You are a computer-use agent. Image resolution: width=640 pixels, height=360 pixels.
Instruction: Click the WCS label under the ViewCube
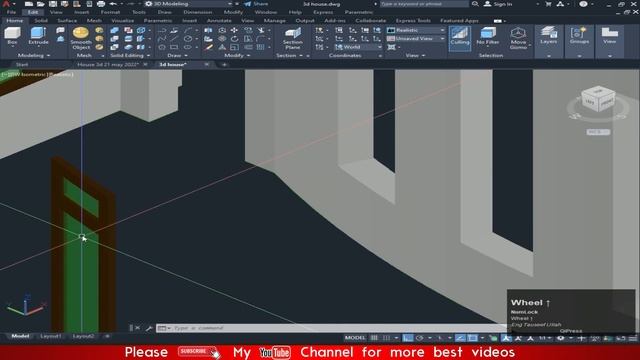tap(598, 132)
